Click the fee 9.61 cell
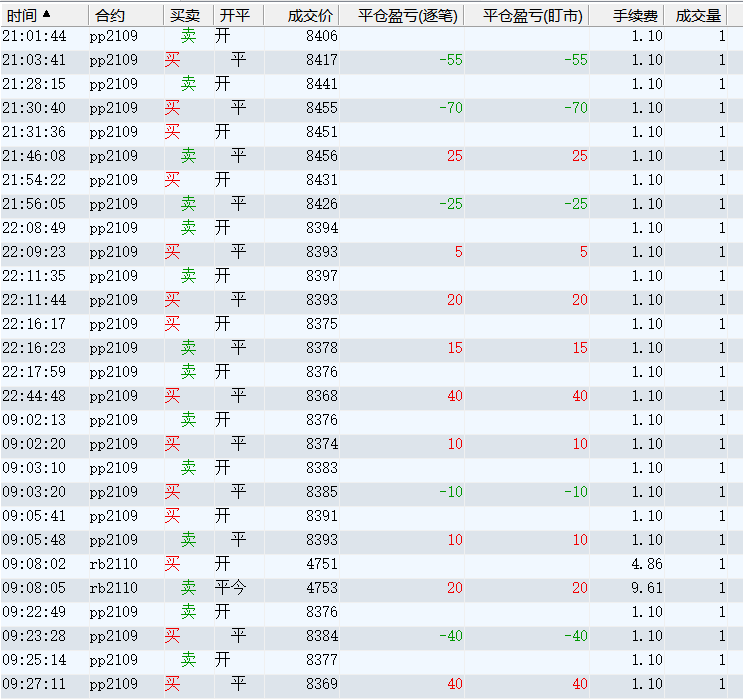743x699 pixels. tap(647, 588)
